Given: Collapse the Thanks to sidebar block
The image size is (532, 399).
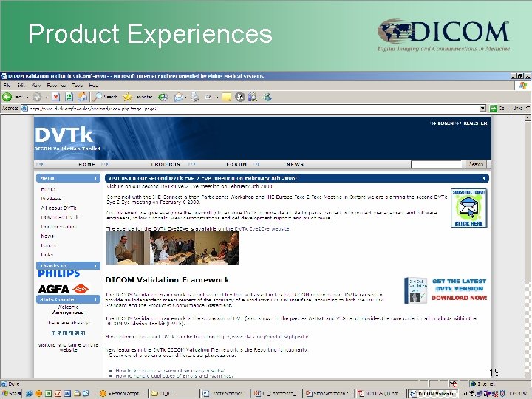Looking at the screenshot, I should (x=95, y=266).
